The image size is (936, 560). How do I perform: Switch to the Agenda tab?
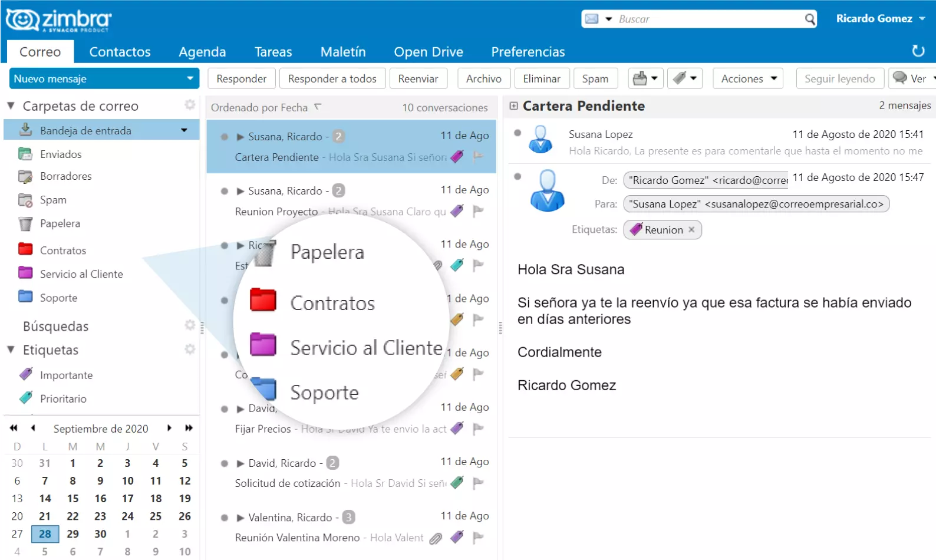pyautogui.click(x=202, y=52)
